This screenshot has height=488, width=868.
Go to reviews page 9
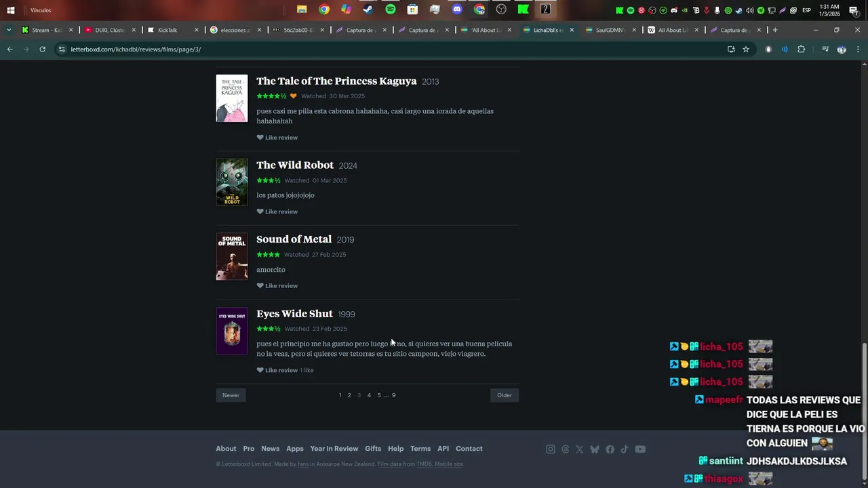pos(393,395)
